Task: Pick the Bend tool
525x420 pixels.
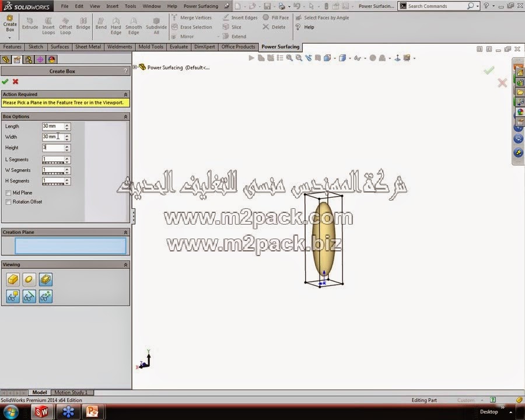Action: click(101, 24)
